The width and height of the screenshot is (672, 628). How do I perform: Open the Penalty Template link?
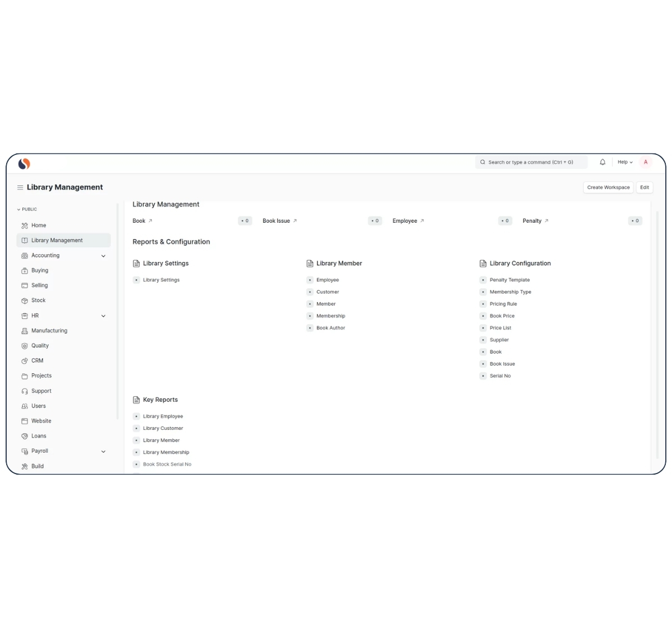pos(510,280)
